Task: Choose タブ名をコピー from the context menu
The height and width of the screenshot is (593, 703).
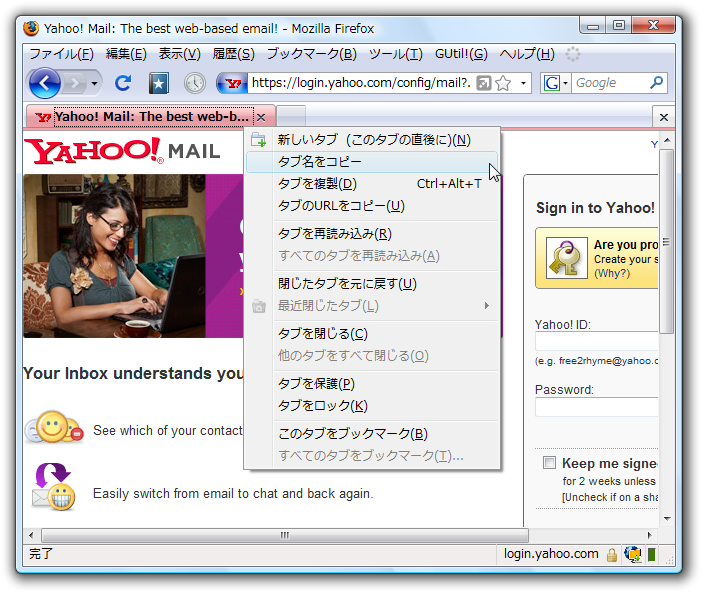Action: pyautogui.click(x=372, y=162)
